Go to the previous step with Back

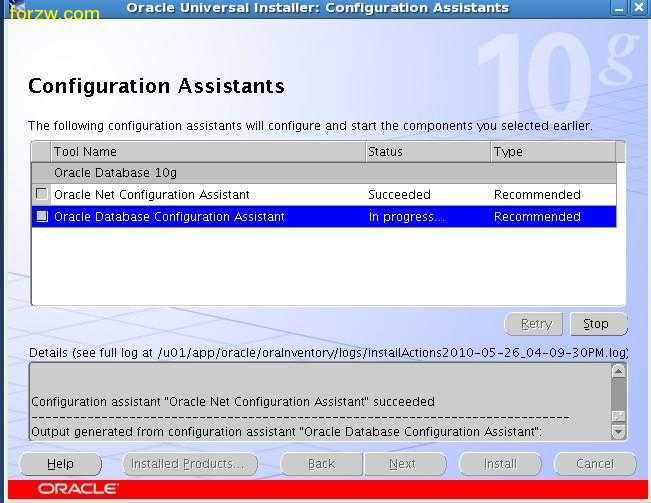pos(321,464)
